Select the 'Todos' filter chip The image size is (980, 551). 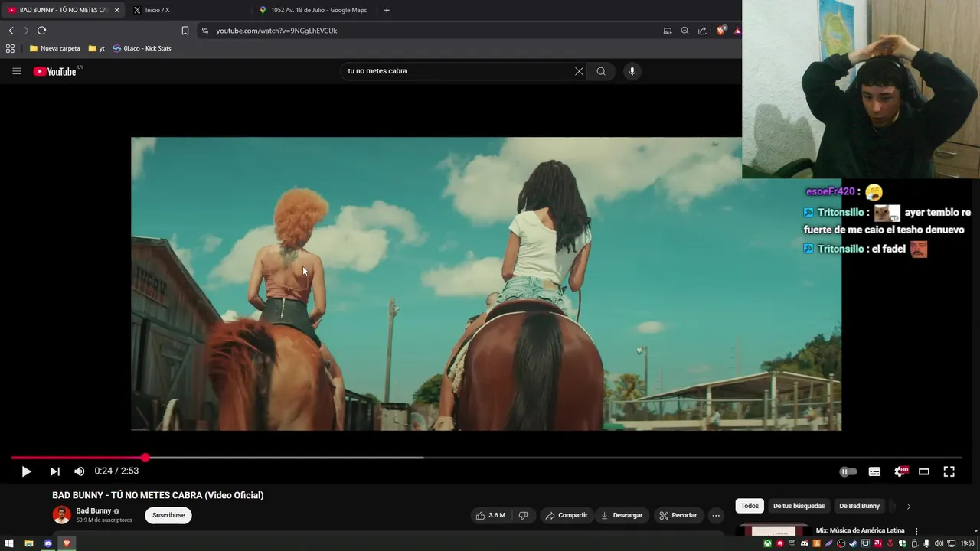click(750, 506)
